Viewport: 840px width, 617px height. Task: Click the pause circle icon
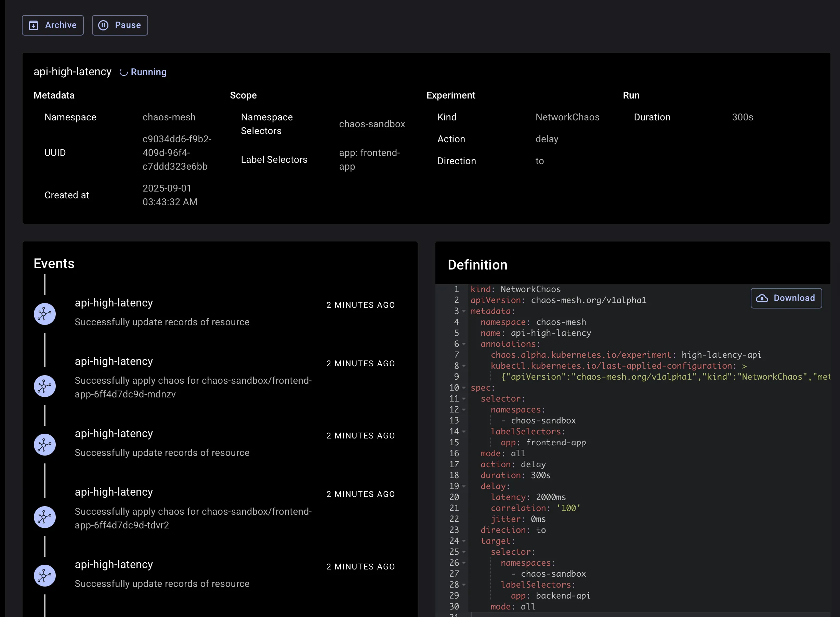pos(103,25)
